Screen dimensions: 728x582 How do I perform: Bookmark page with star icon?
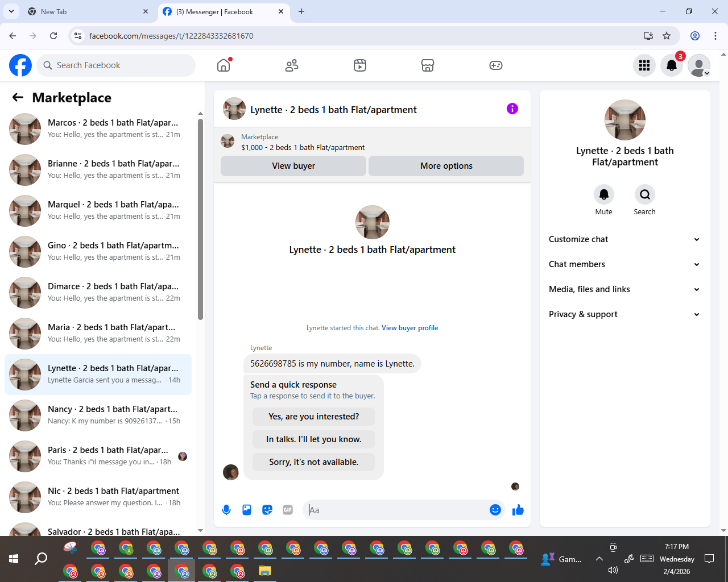tap(667, 36)
